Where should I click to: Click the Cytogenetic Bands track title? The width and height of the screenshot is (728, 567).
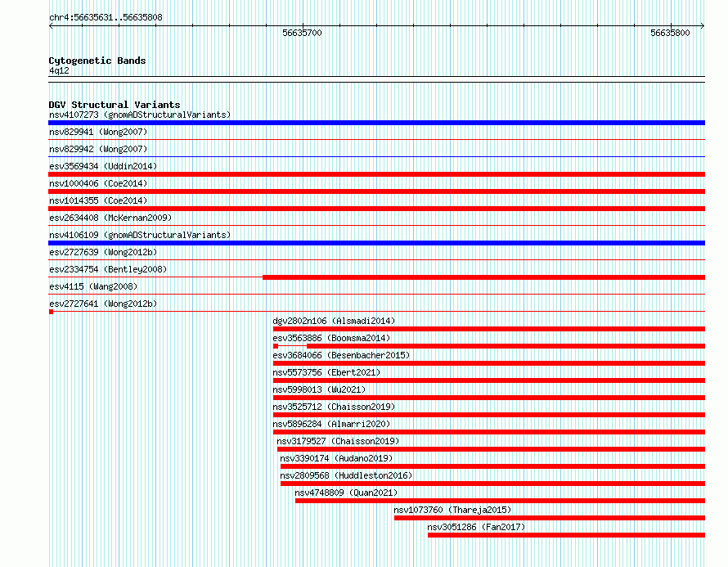tap(97, 61)
